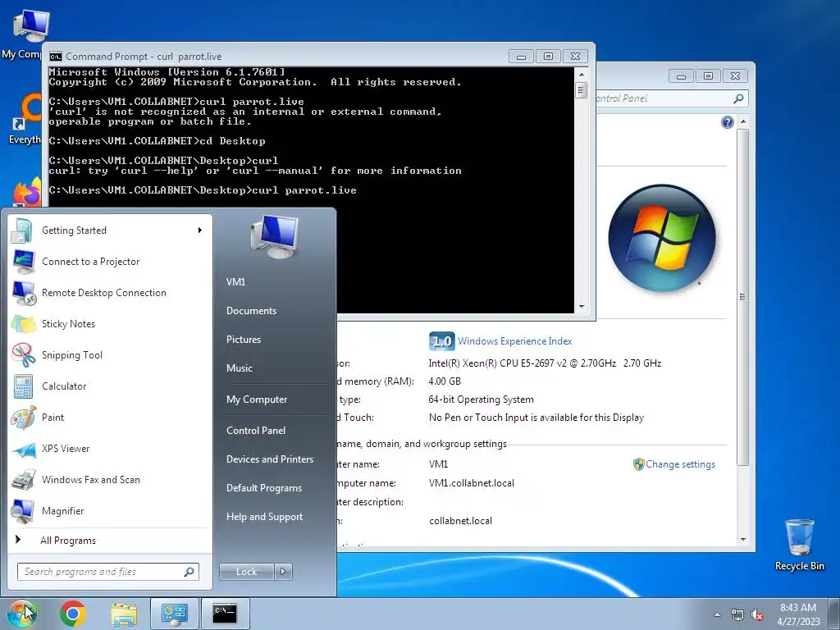Click the 64-bit Operating System text

(x=481, y=399)
